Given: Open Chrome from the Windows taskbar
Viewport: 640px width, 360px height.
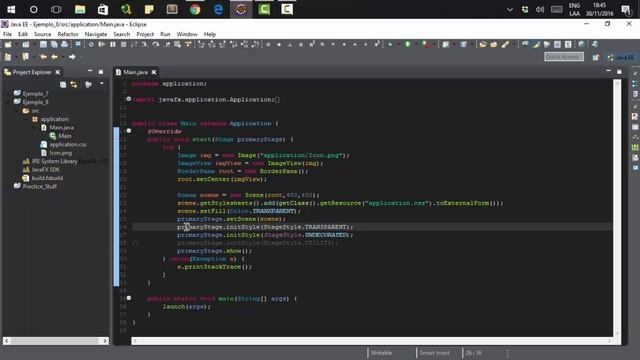Looking at the screenshot, I should pos(195,9).
